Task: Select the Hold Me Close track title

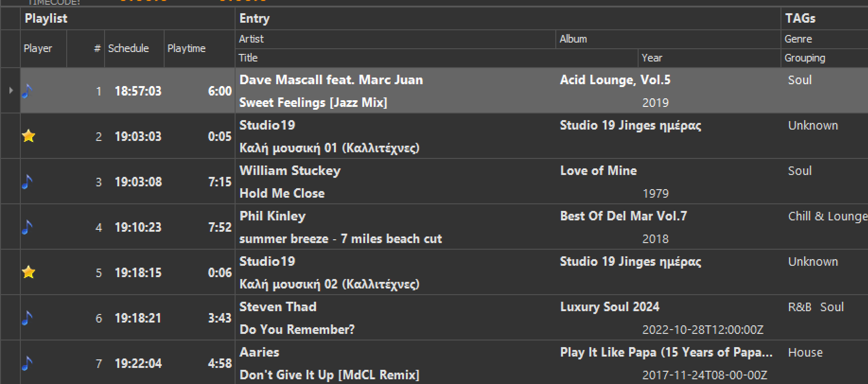Action: pos(282,193)
